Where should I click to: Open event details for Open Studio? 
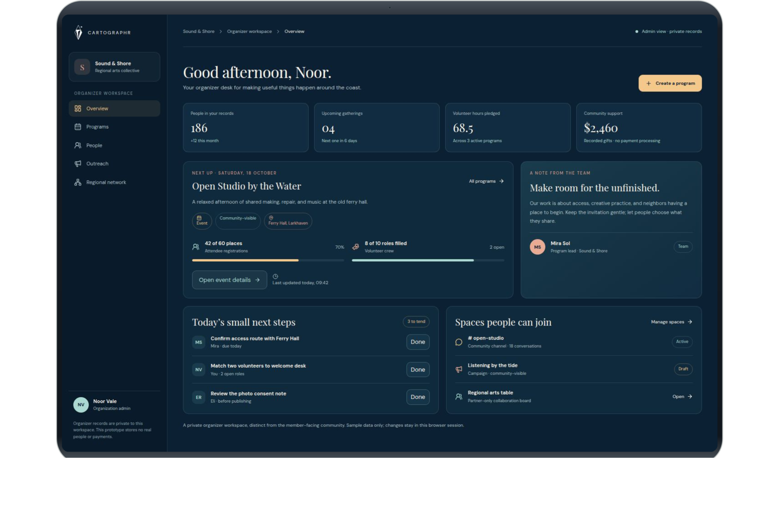[229, 280]
